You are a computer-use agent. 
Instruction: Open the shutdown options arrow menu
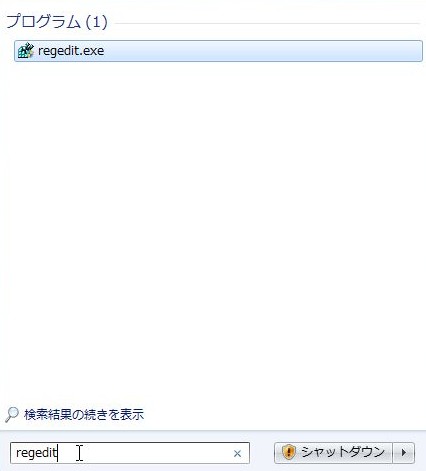[x=404, y=453]
